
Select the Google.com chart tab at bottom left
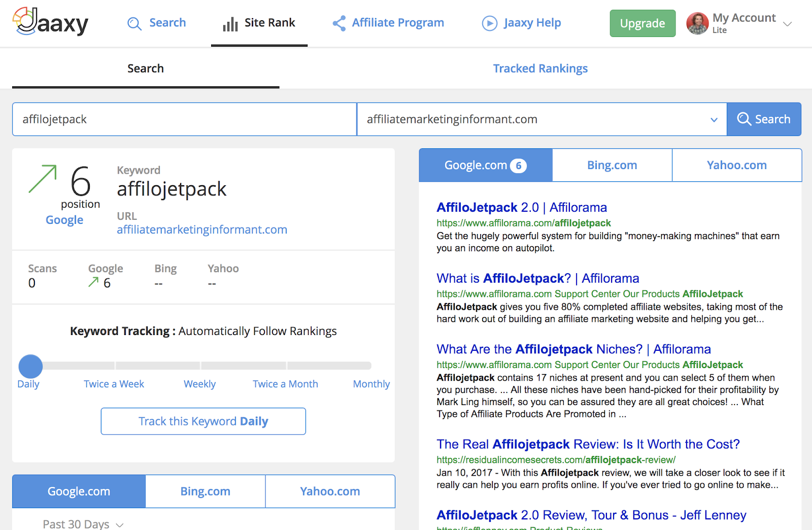point(79,491)
